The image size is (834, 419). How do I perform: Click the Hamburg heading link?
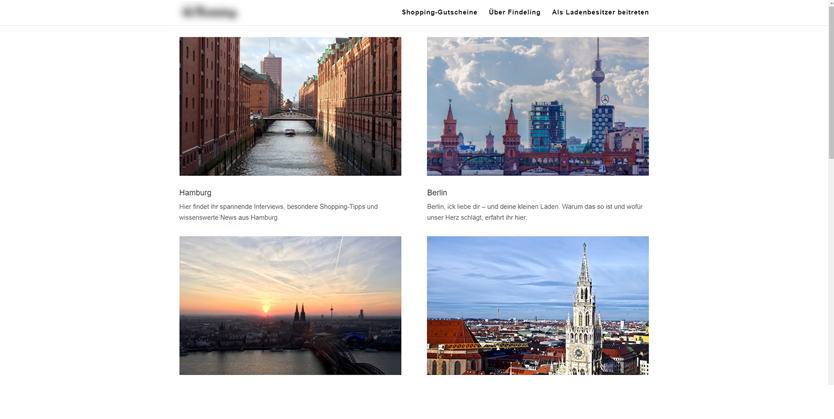(195, 193)
